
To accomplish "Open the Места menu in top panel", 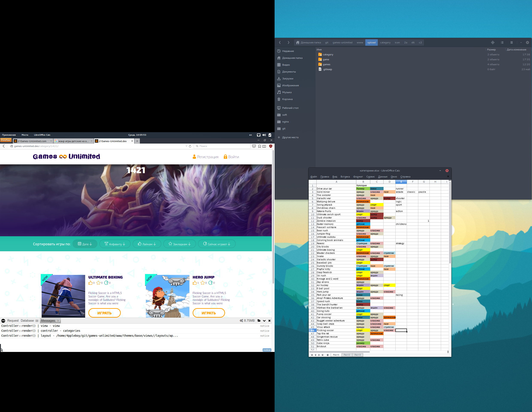I will click(x=25, y=135).
